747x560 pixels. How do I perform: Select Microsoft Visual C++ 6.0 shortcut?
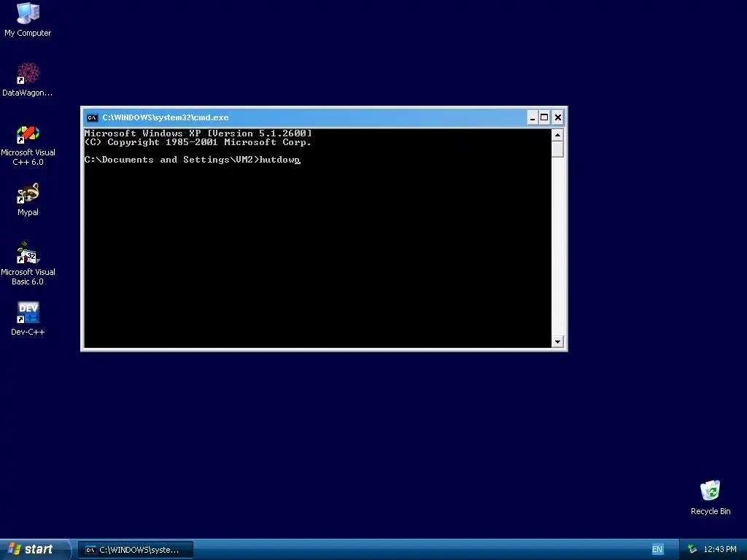coord(28,145)
